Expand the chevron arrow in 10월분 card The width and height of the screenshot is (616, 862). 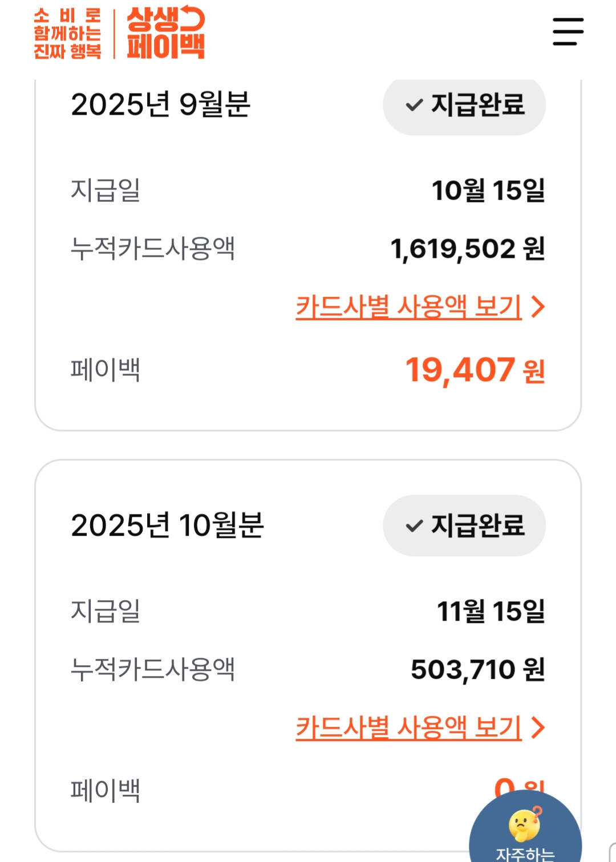point(538,727)
